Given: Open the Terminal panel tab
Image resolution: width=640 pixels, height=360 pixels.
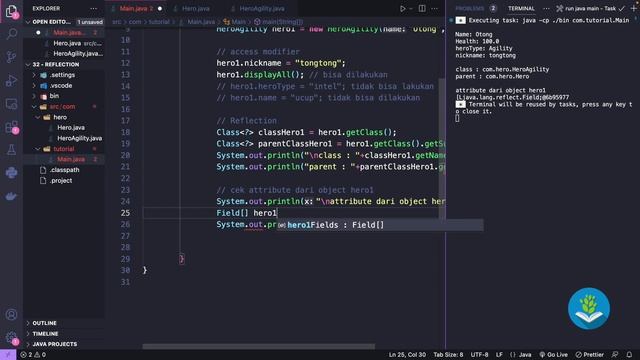Looking at the screenshot, I should [521, 9].
